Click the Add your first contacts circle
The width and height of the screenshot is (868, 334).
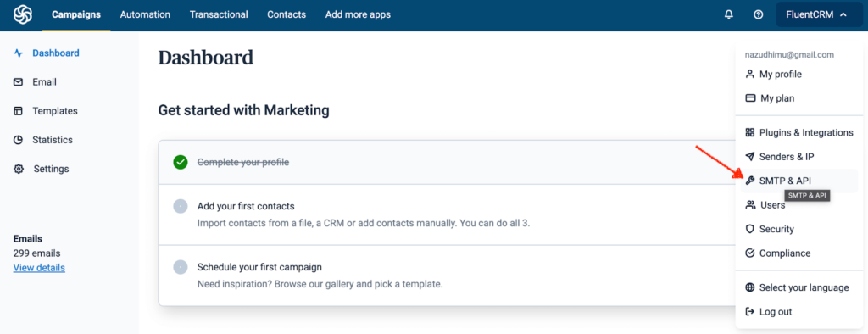[181, 207]
